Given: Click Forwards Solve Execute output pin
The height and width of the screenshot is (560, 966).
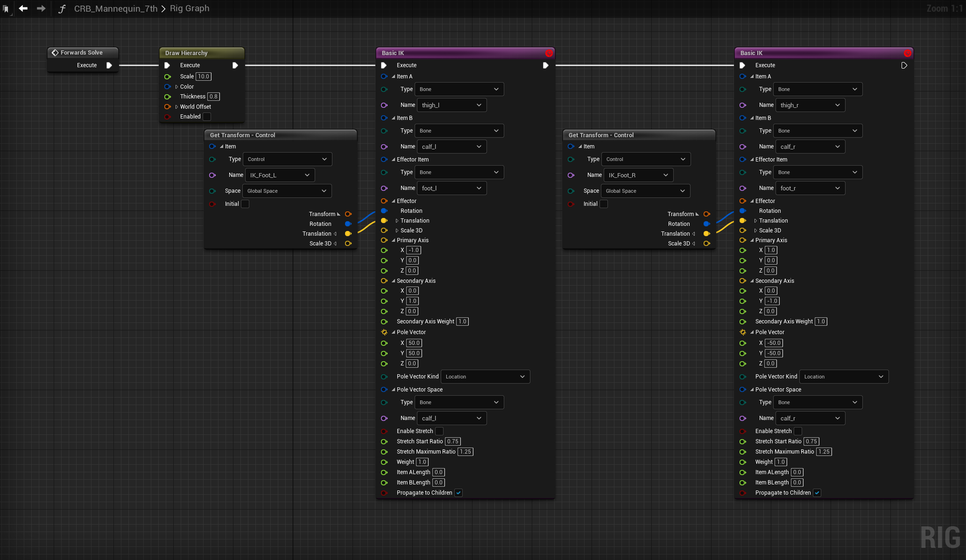Looking at the screenshot, I should 109,65.
